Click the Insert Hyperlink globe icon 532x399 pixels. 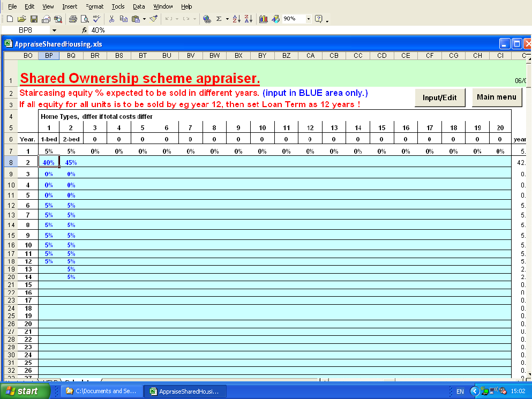pos(207,19)
